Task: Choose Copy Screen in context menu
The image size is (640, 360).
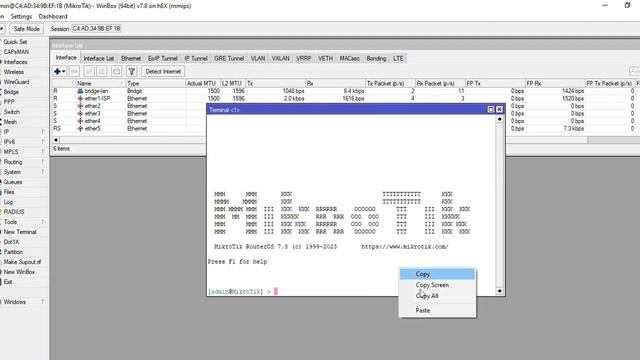Action: 437,285
